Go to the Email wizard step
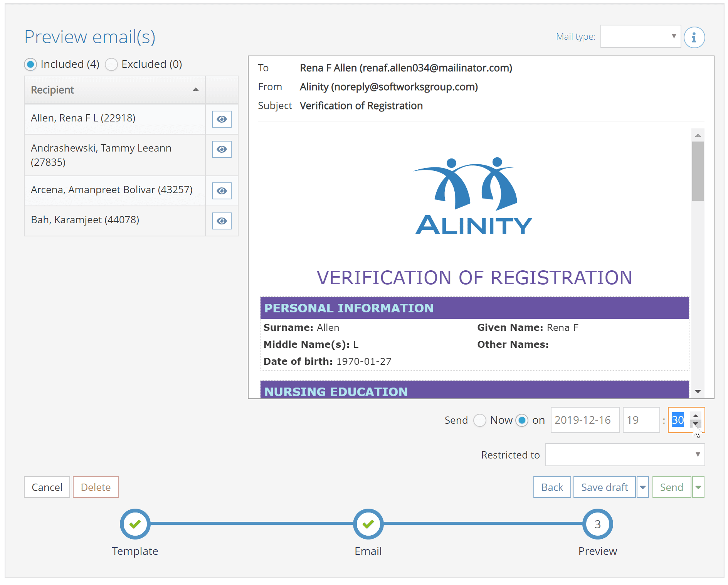Image resolution: width=728 pixels, height=585 pixels. (x=368, y=524)
